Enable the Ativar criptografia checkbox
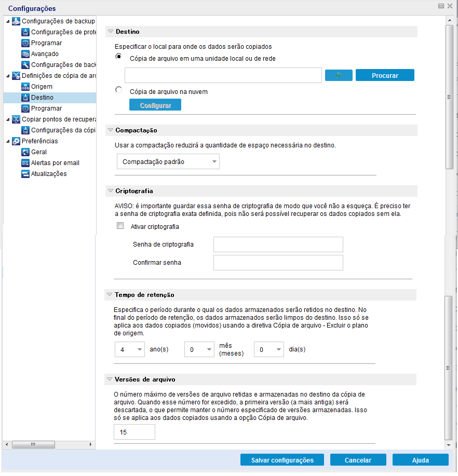 (x=120, y=226)
